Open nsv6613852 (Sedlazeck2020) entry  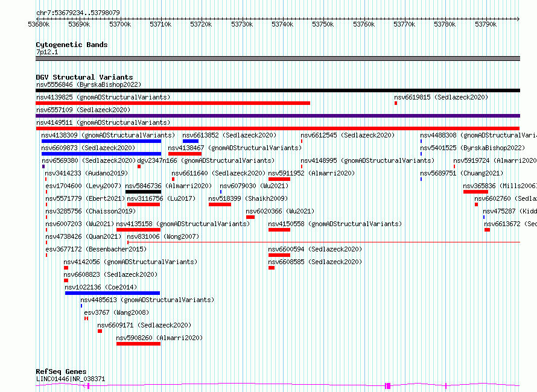[229, 135]
